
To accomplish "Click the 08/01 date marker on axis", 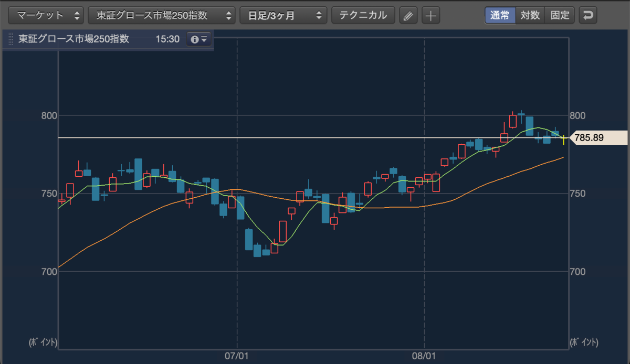I will point(424,356).
